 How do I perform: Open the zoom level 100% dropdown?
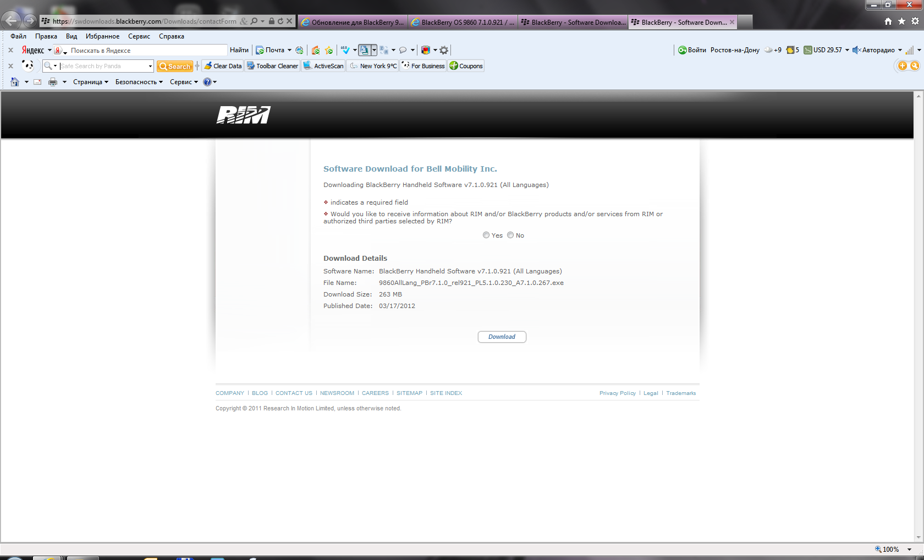click(910, 550)
